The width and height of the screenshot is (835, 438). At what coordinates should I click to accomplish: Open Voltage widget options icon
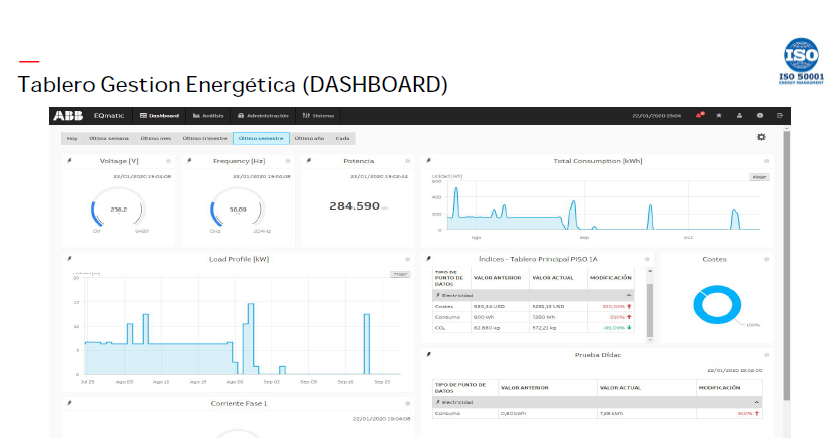[x=168, y=161]
